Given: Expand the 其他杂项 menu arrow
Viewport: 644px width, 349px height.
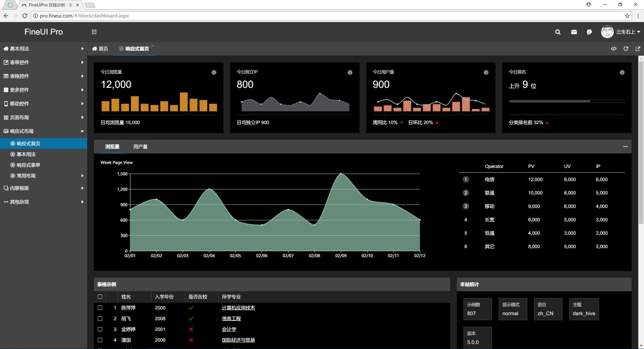Looking at the screenshot, I should click(x=82, y=202).
